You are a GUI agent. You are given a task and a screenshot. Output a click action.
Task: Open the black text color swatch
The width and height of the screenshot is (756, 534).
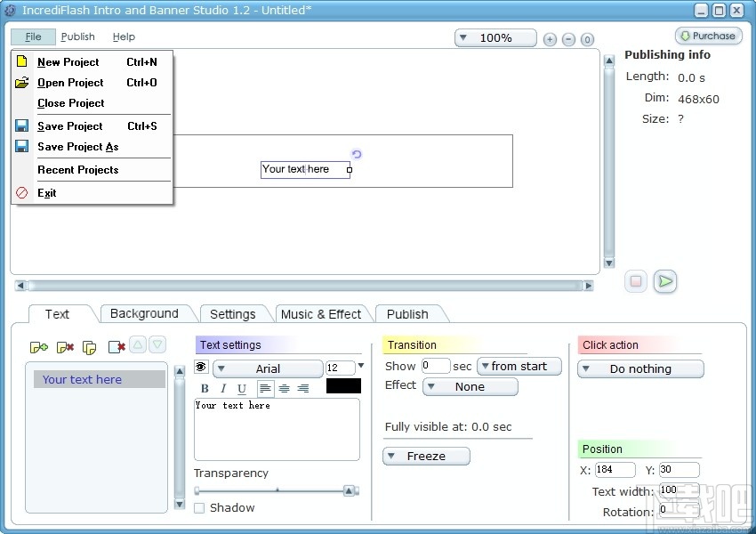[x=343, y=386]
